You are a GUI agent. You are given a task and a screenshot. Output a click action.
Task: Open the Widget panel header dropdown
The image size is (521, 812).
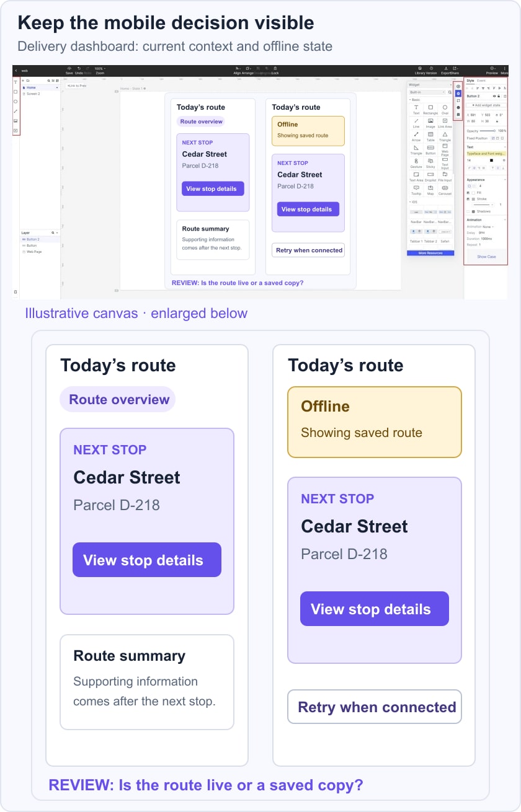[451, 84]
